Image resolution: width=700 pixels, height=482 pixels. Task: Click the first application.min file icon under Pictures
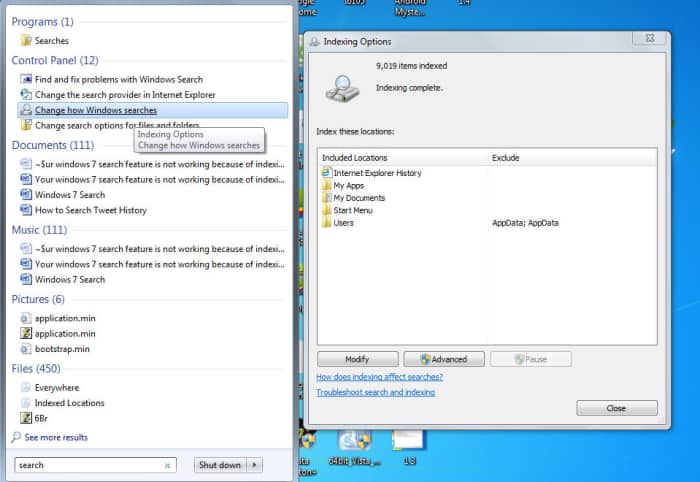point(26,318)
